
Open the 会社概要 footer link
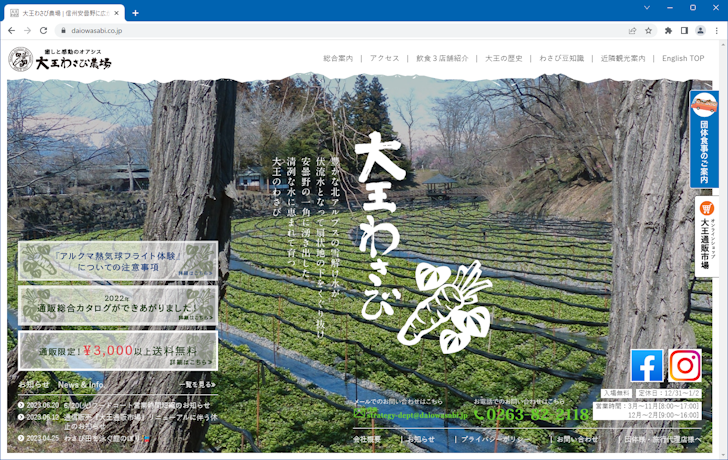pos(367,439)
